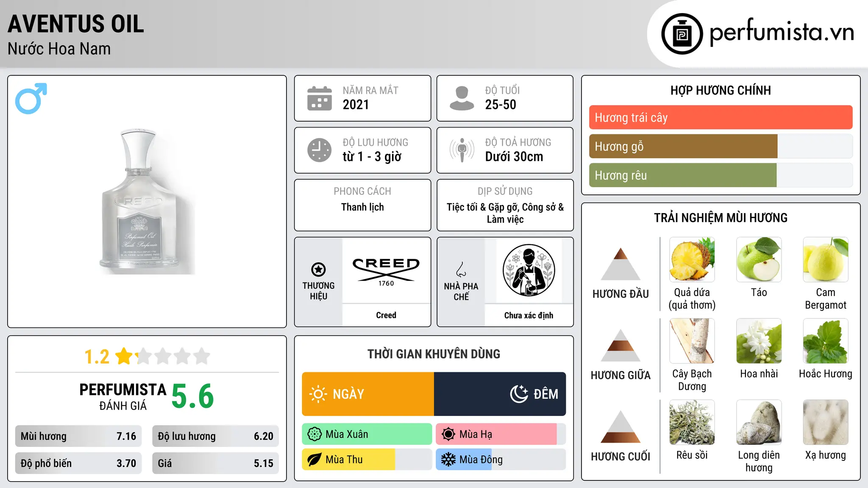The image size is (868, 488).
Task: Click the Độ lưu hương 6.20 score
Action: tap(215, 436)
